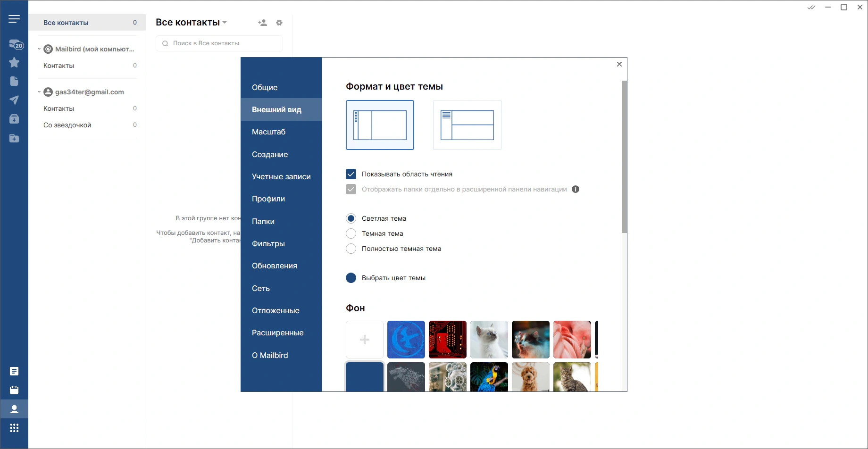Click info icon beside folders option

click(576, 189)
